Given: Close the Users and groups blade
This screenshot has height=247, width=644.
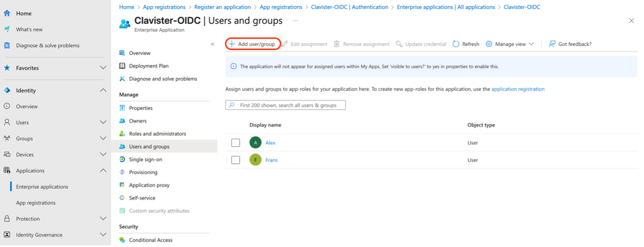Looking at the screenshot, I should coord(631,20).
